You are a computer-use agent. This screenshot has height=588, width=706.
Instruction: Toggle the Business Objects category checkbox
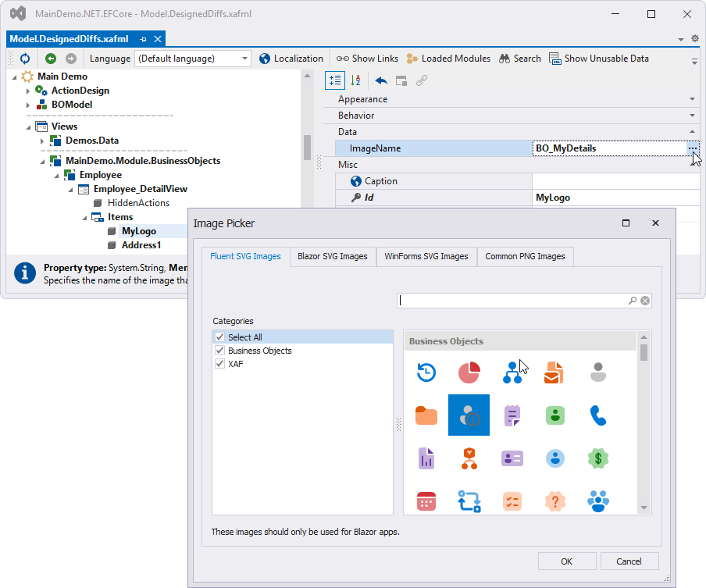219,351
